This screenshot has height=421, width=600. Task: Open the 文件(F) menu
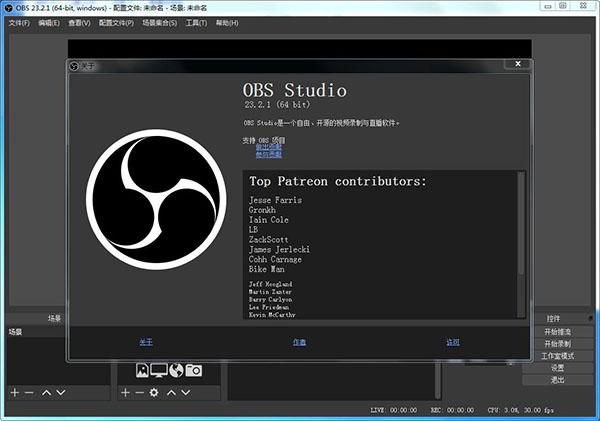19,23
